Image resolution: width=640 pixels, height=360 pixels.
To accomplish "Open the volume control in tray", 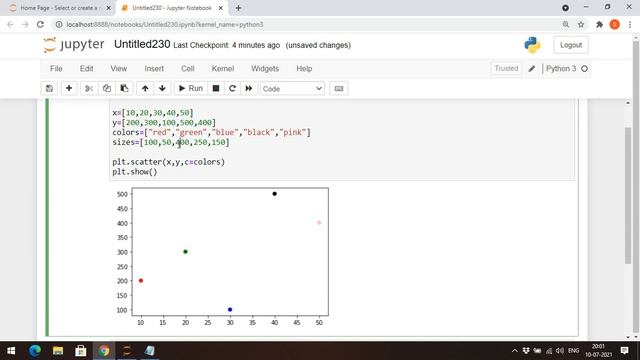I will 560,351.
